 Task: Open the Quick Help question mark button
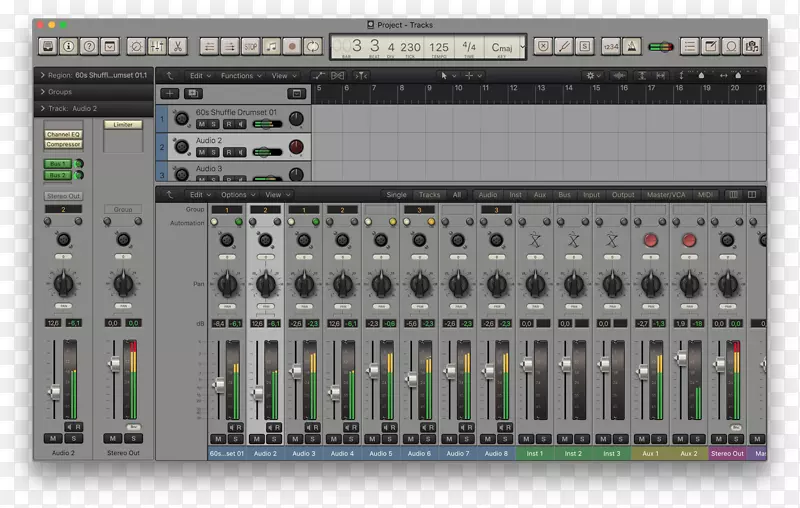[x=89, y=46]
